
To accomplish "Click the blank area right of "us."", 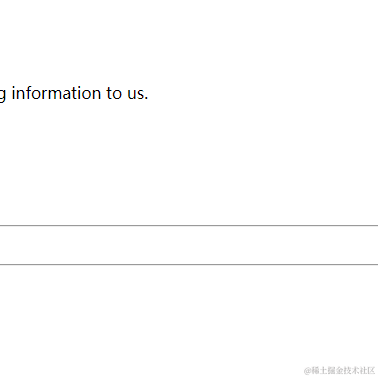I will click(263, 93).
